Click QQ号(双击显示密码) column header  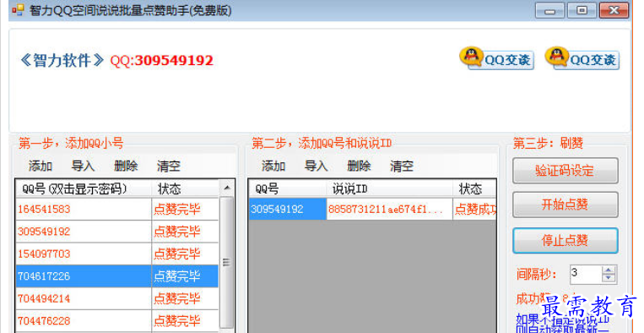pos(84,188)
